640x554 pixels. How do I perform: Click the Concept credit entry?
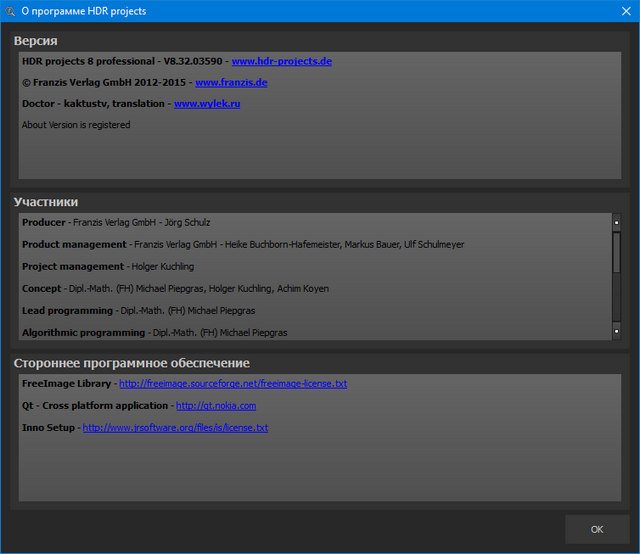pos(175,289)
